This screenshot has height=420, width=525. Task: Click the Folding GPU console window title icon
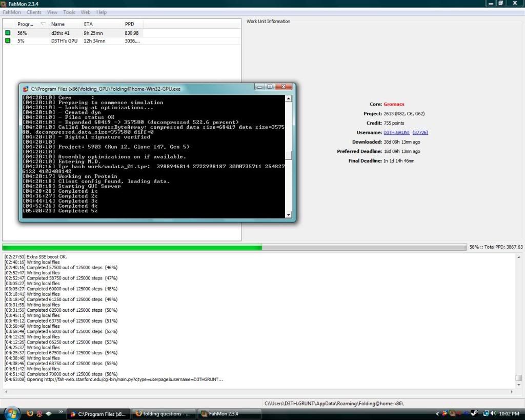[26, 89]
